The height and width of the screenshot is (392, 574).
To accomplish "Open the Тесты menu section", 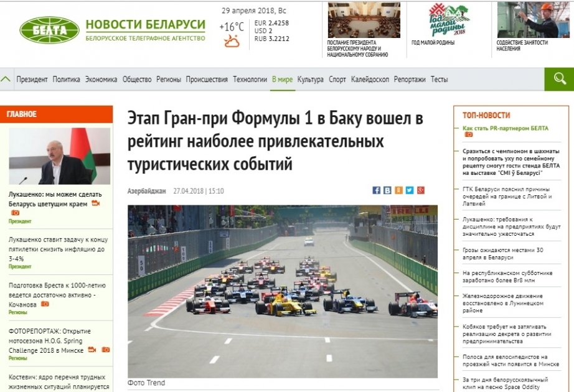I will [x=440, y=80].
